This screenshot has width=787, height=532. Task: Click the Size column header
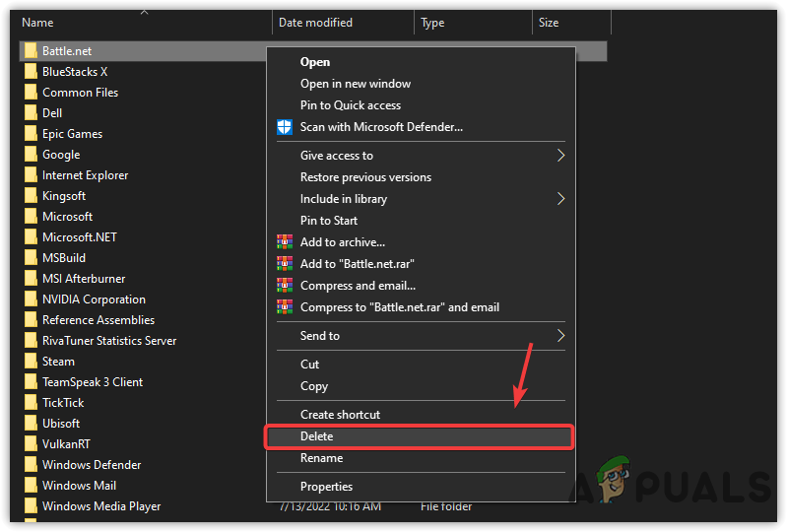click(549, 23)
